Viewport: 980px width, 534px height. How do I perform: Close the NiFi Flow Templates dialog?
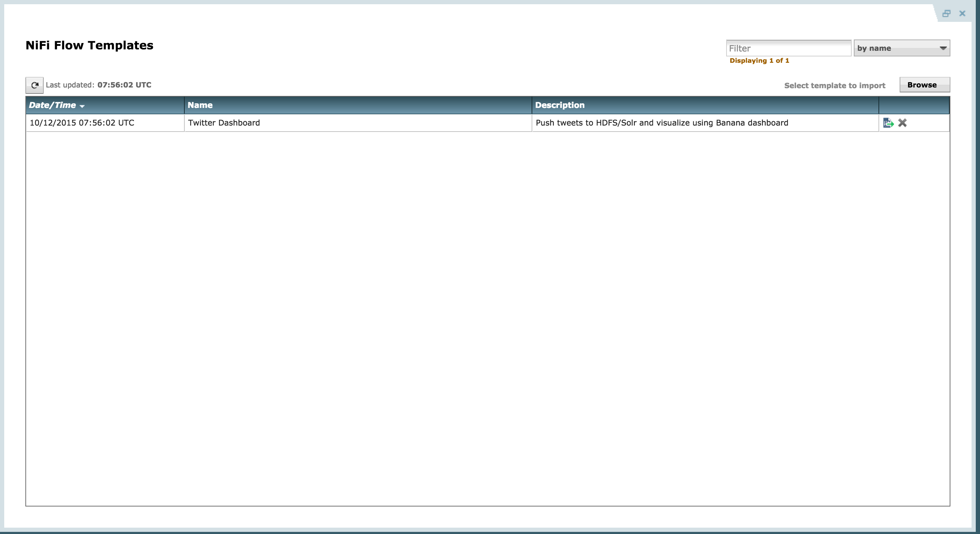(x=962, y=14)
